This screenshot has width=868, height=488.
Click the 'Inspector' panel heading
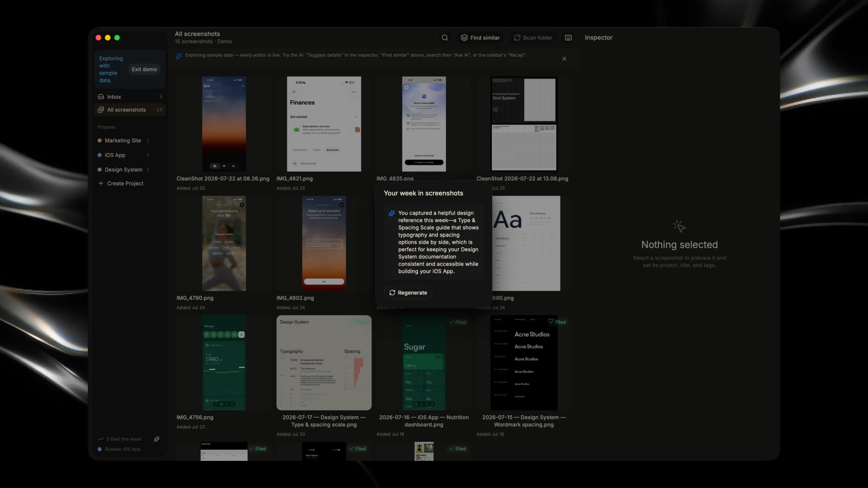point(598,38)
